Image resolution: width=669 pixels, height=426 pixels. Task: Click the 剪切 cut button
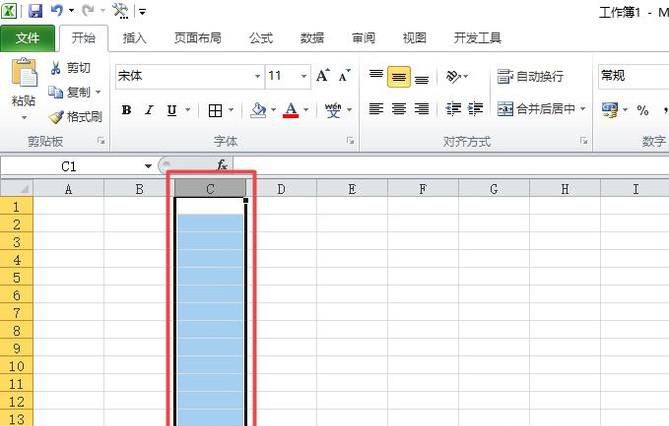[71, 68]
